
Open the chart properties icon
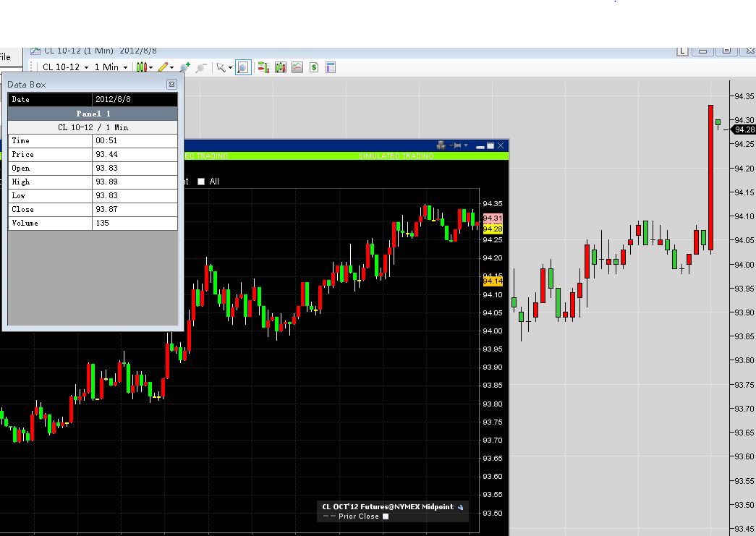[331, 67]
